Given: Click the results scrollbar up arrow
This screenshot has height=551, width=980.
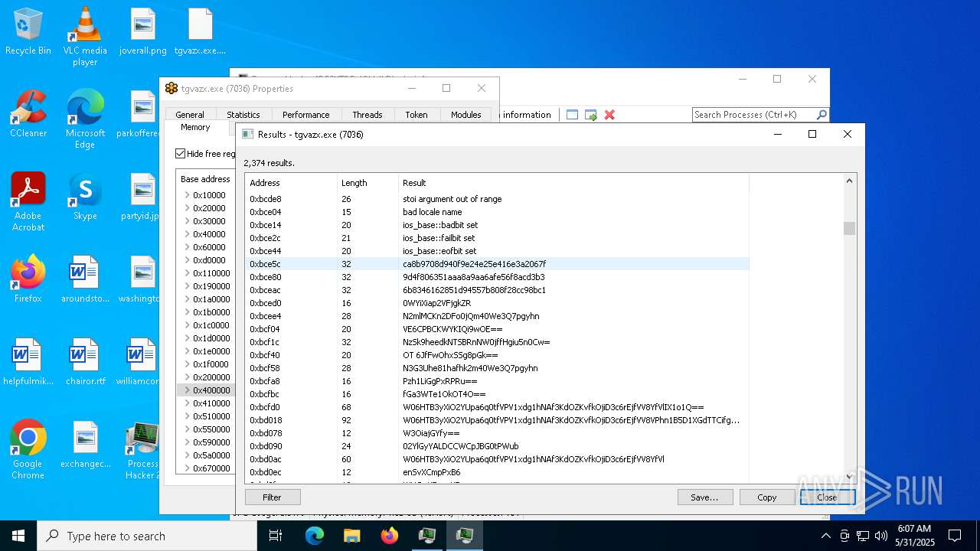Looking at the screenshot, I should pyautogui.click(x=849, y=181).
